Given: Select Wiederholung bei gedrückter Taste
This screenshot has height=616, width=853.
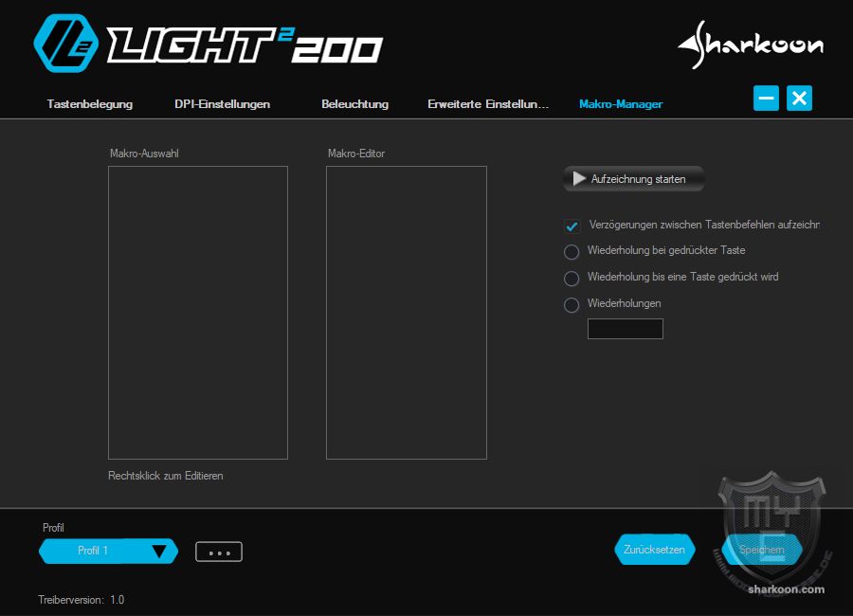Looking at the screenshot, I should click(572, 252).
